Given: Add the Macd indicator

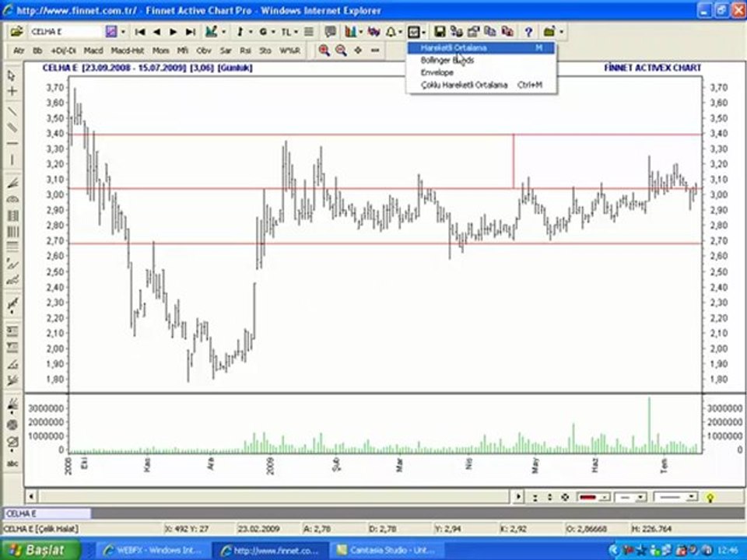Looking at the screenshot, I should click(93, 50).
